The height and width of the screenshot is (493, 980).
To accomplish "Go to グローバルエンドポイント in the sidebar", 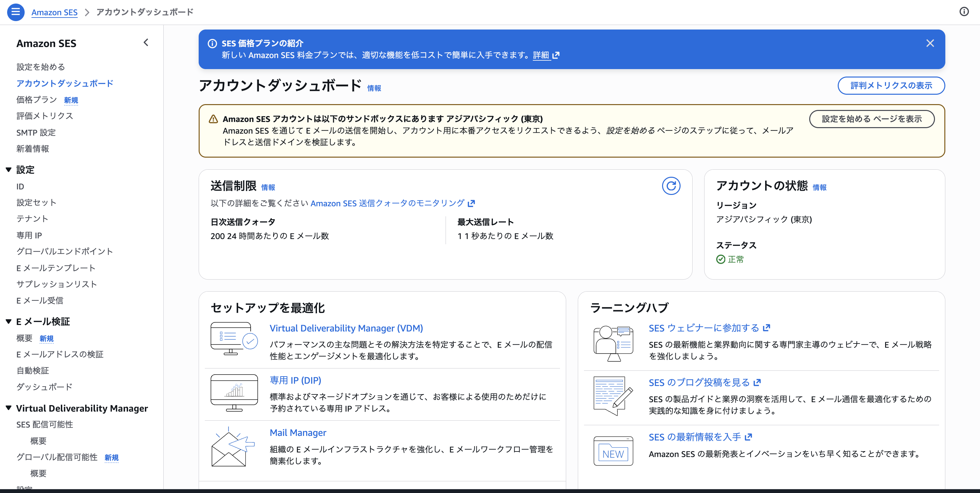I will tap(65, 251).
